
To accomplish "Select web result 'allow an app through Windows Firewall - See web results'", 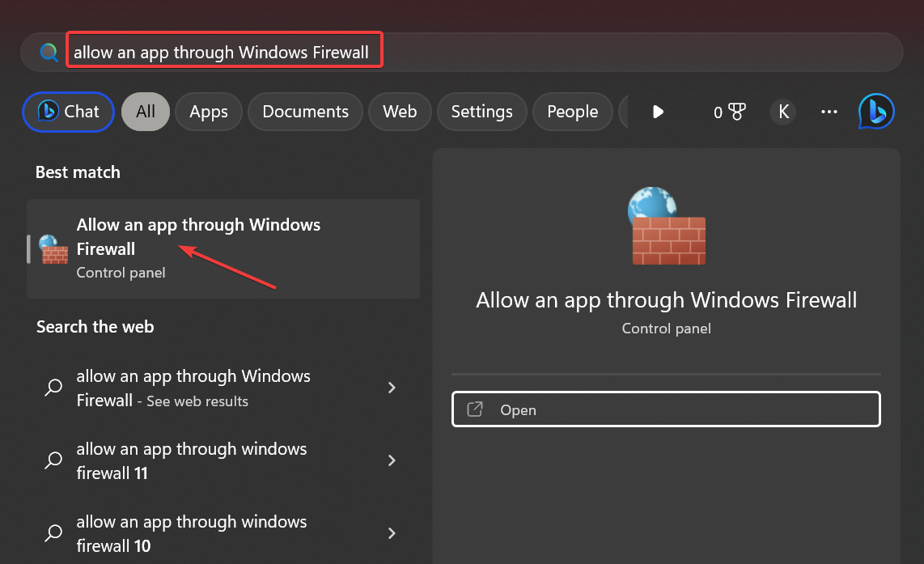I will click(223, 388).
